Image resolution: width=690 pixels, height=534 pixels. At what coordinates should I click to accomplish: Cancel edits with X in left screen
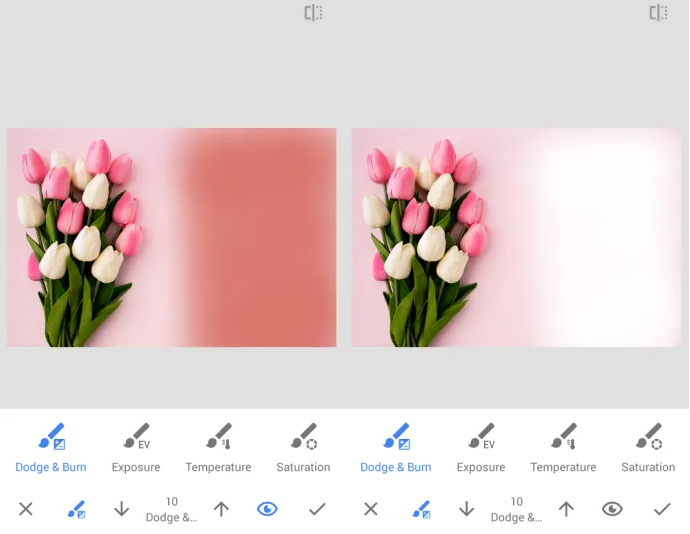tap(26, 509)
